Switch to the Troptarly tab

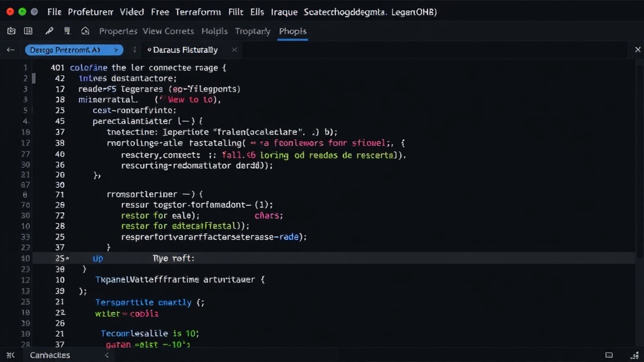[x=253, y=31]
